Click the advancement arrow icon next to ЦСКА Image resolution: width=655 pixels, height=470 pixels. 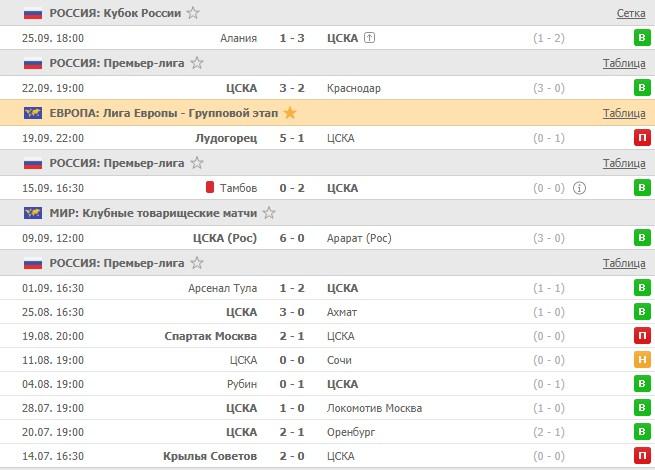(x=370, y=38)
